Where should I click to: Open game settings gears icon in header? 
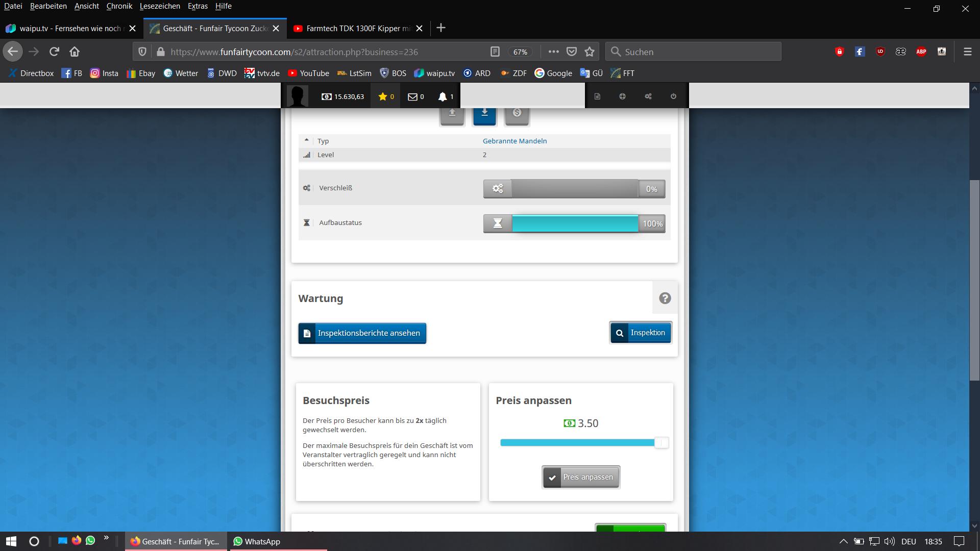pos(648,96)
